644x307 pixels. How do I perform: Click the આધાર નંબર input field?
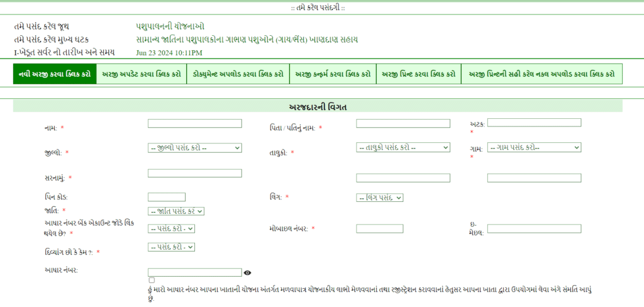[195, 272]
